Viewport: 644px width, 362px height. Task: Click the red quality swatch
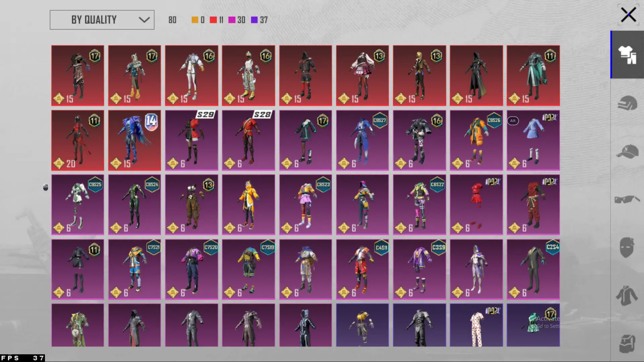click(213, 20)
